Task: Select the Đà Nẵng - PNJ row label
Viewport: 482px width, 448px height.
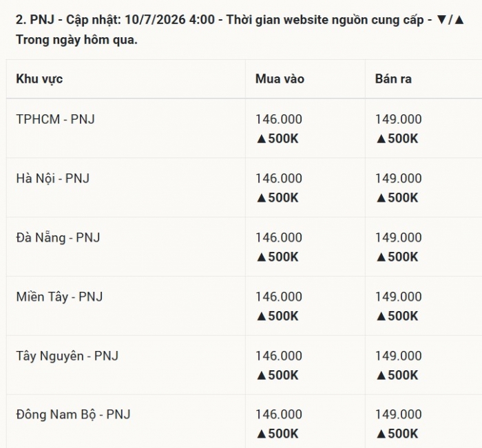Action: click(58, 237)
